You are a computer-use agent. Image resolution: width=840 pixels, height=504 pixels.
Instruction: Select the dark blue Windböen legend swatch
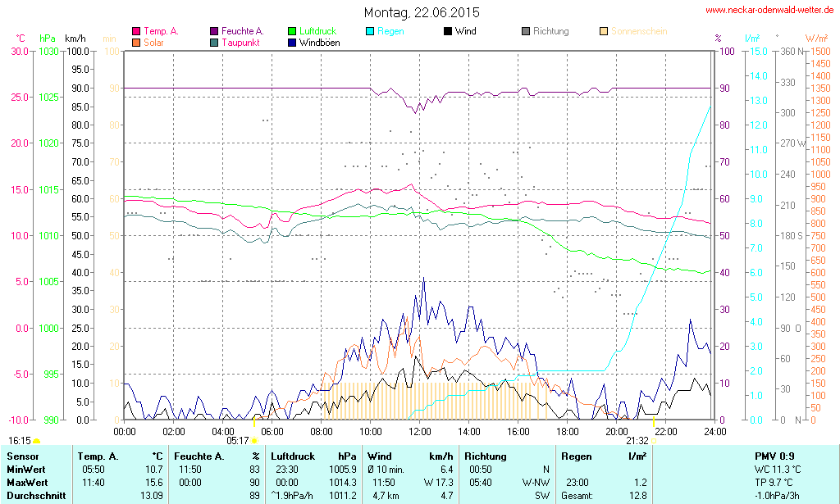(x=292, y=42)
